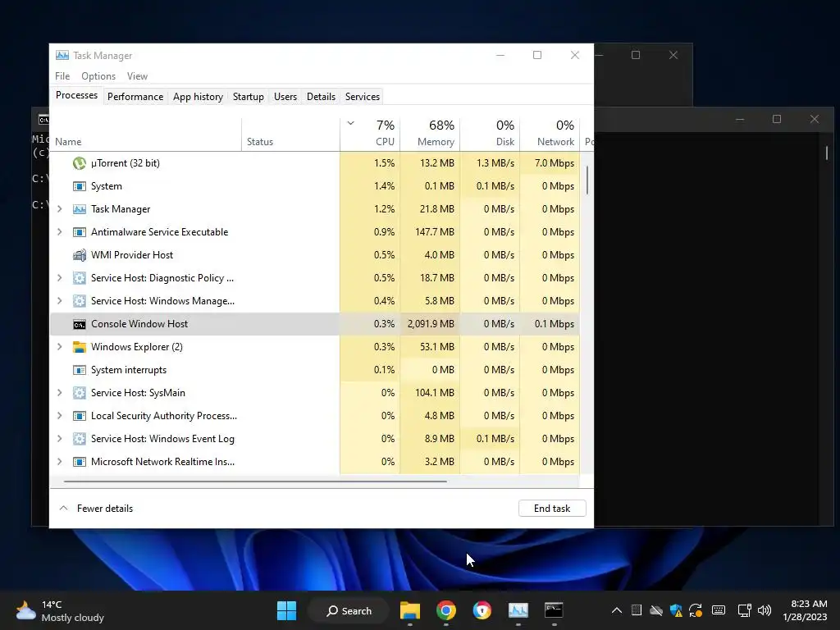
Task: Switch to the App history tab
Action: coord(198,97)
